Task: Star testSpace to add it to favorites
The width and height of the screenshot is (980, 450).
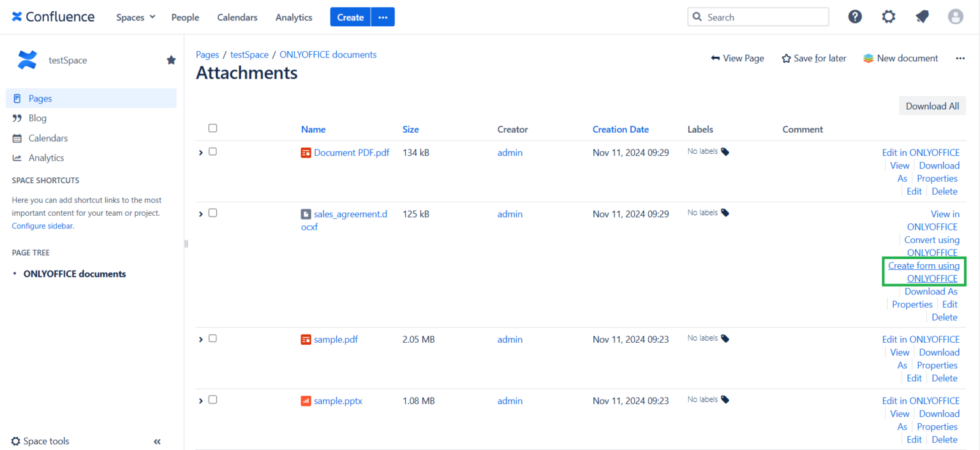Action: (171, 59)
